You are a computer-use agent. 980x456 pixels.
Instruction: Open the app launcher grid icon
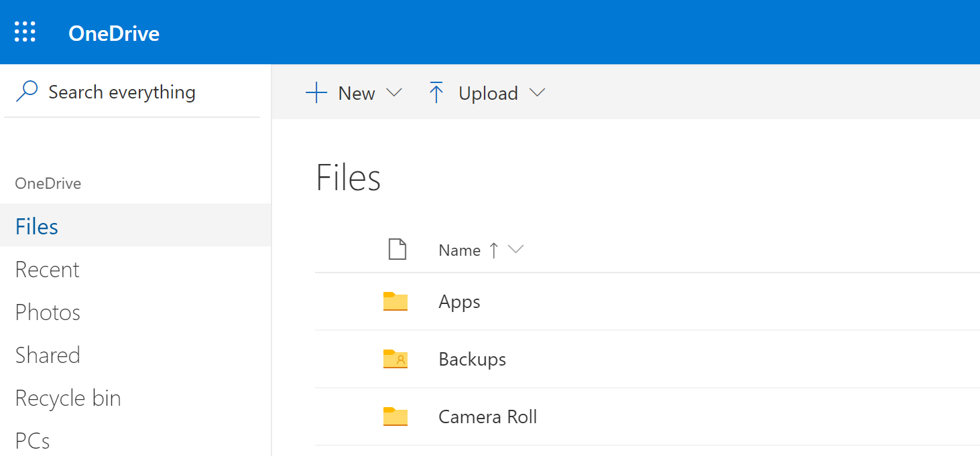click(25, 32)
